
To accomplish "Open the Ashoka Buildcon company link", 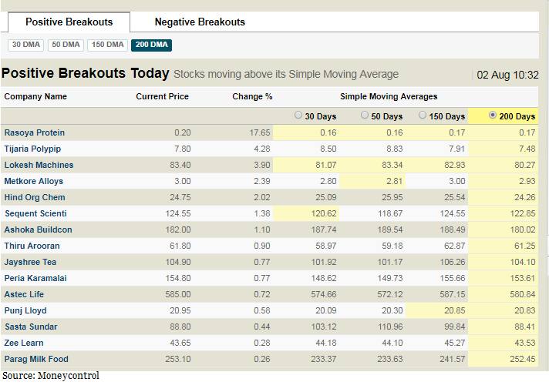I will point(38,230).
